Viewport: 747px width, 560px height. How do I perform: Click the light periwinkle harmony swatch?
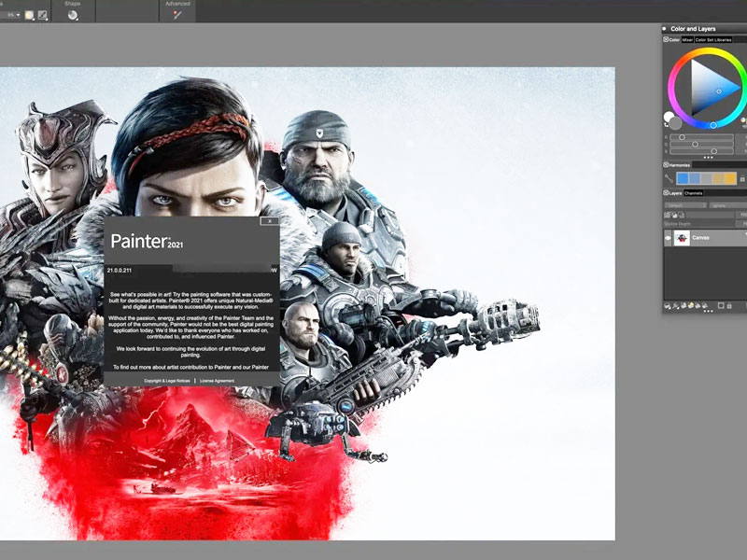tap(695, 178)
